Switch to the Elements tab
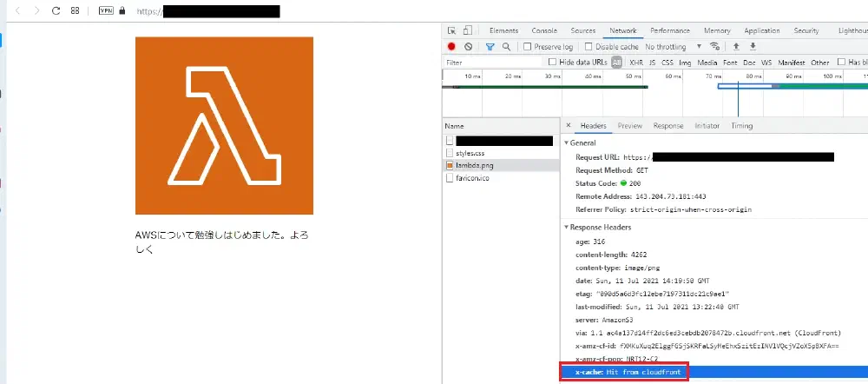The height and width of the screenshot is (384, 868). tap(503, 31)
